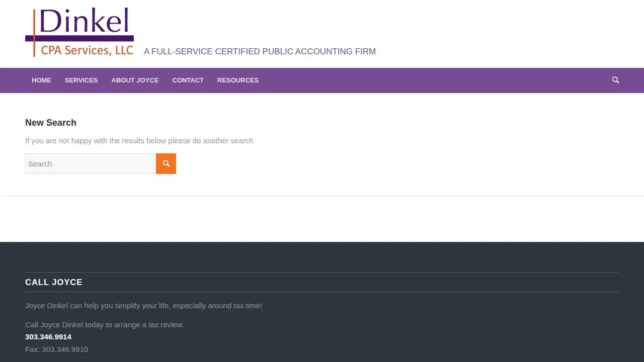Click the purple Dinkel wordmark in logo
This screenshot has height=362, width=644.
(x=84, y=21)
